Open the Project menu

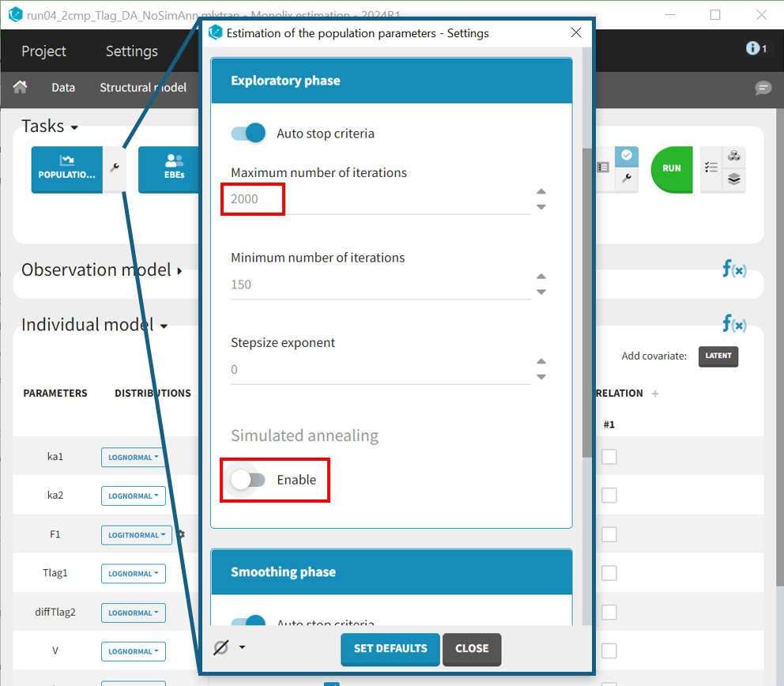[43, 51]
